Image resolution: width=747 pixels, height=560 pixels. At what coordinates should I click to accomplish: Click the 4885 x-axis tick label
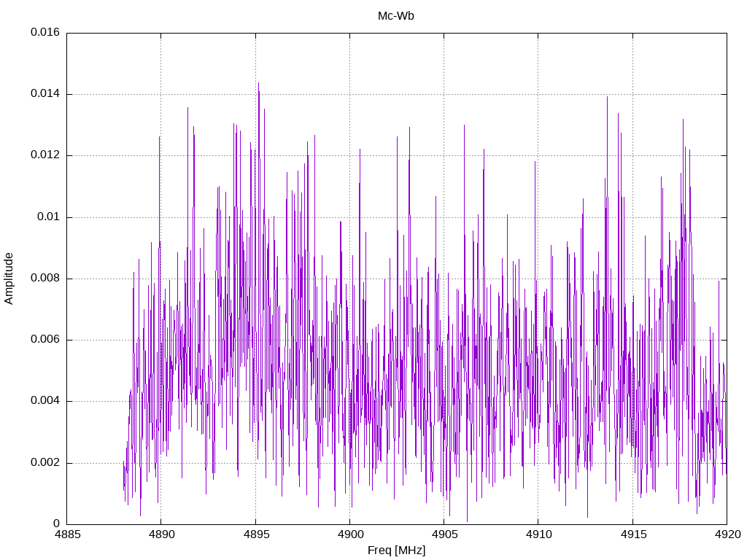click(67, 534)
